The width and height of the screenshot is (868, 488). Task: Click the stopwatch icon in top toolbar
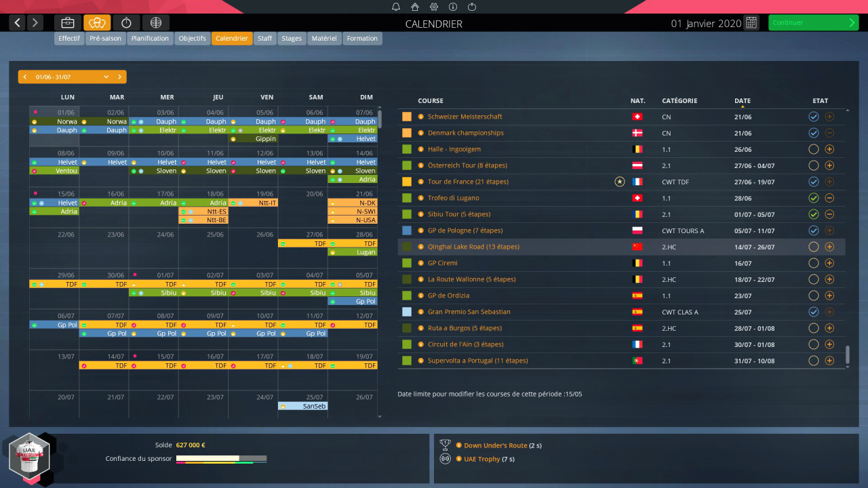point(126,22)
